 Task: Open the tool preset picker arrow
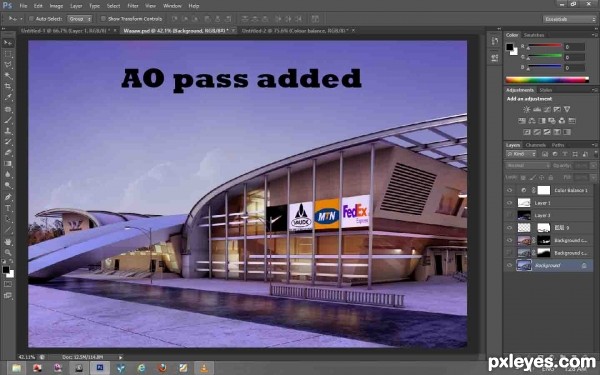21,19
